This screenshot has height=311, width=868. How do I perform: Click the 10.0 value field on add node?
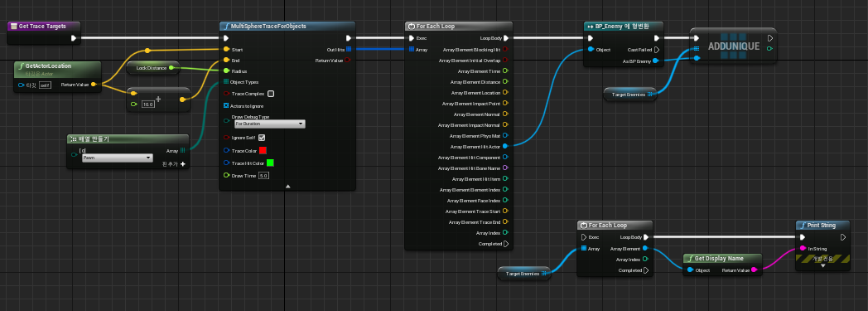(x=147, y=104)
